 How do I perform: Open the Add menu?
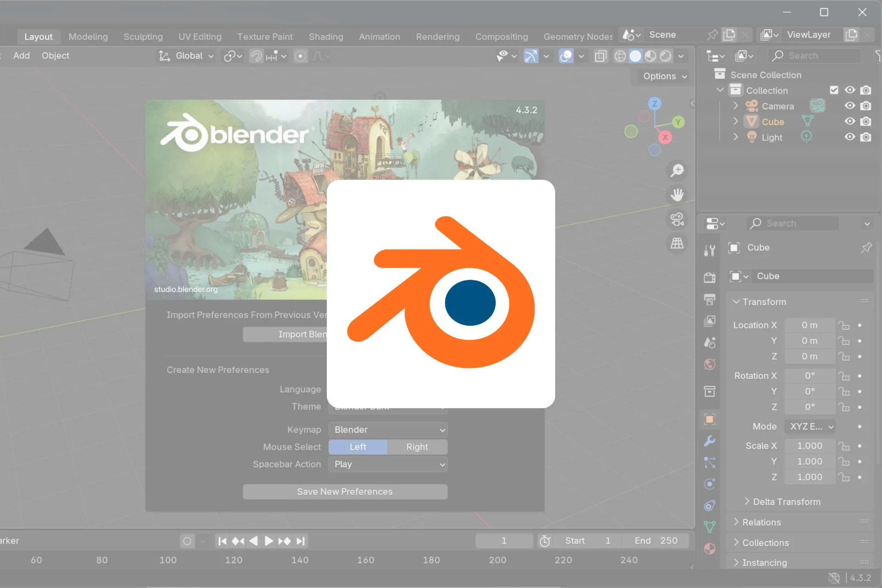(x=22, y=56)
